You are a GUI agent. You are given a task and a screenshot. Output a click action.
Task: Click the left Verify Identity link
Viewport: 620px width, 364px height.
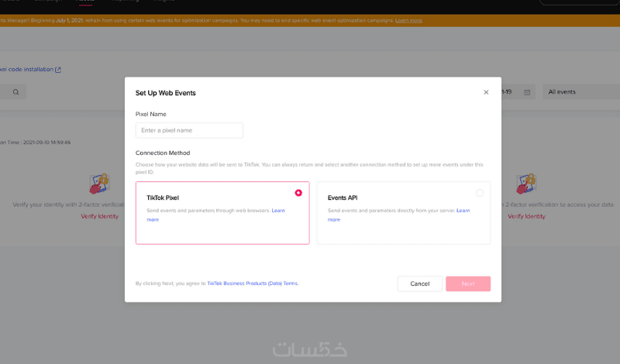100,216
